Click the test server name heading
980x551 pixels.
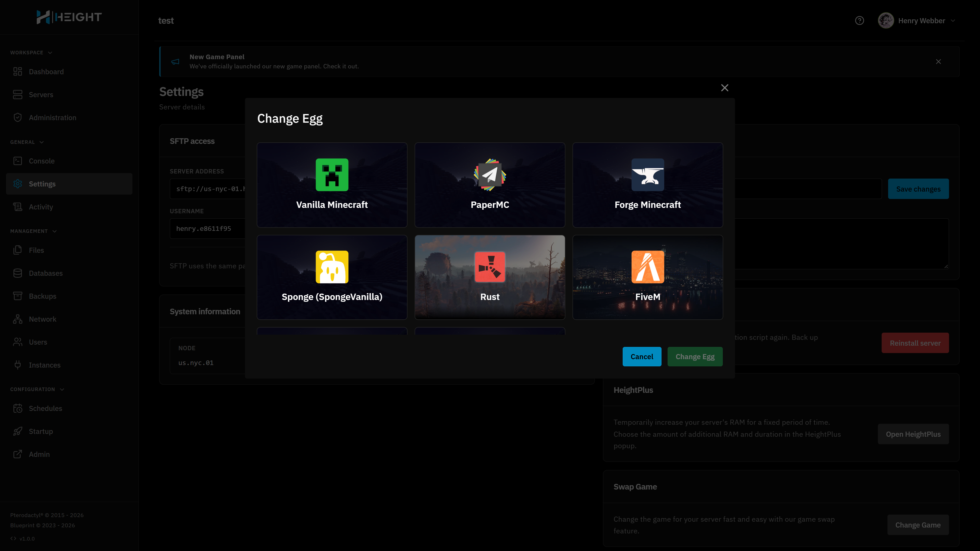(166, 20)
